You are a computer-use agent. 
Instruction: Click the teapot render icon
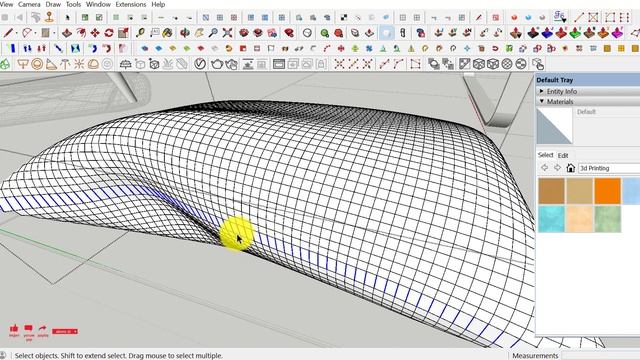point(217,64)
